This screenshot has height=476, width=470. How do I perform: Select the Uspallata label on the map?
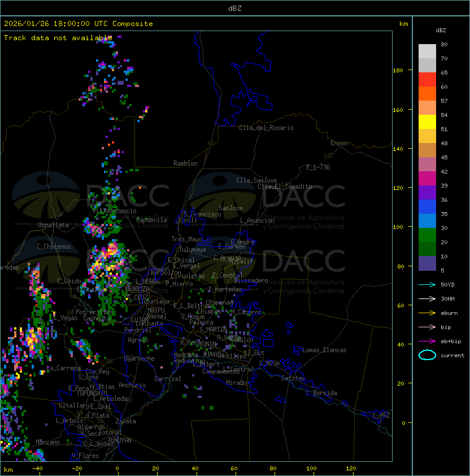[x=53, y=225]
